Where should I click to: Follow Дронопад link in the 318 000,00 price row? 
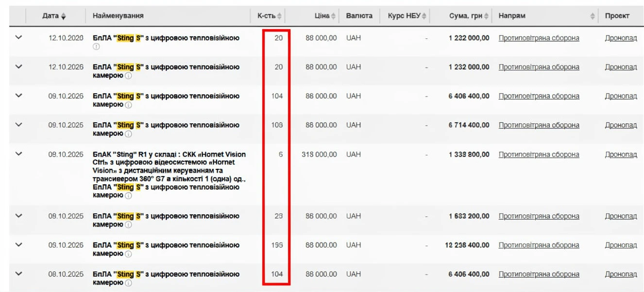[621, 155]
